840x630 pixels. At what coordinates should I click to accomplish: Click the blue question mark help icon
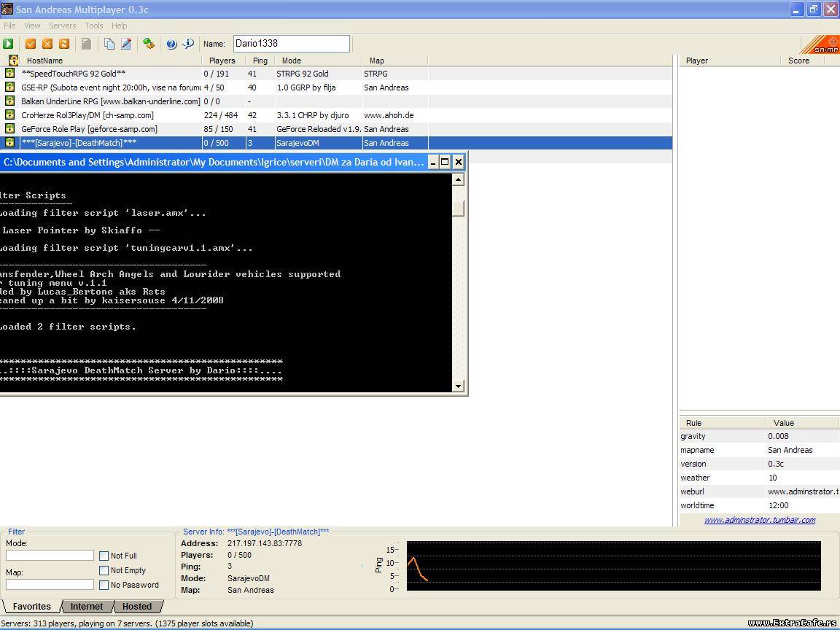(x=171, y=44)
